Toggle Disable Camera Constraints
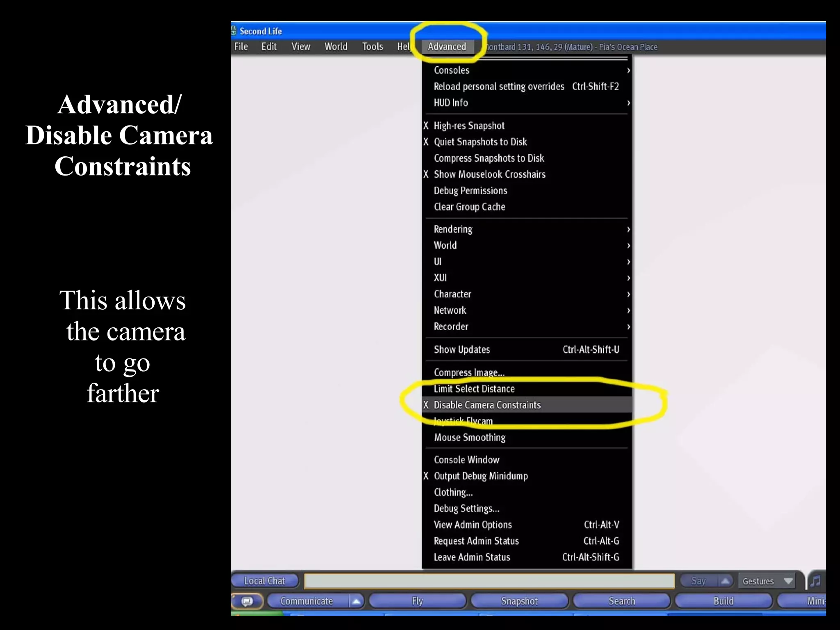Screen dimensions: 840x630 (527, 405)
